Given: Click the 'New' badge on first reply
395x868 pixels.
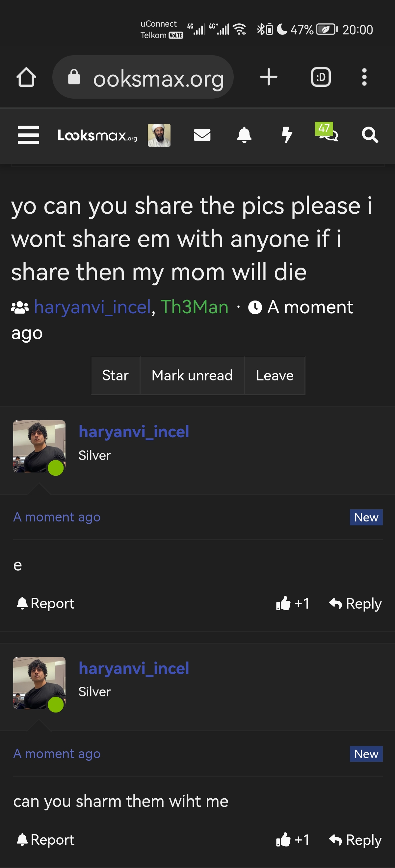Looking at the screenshot, I should 366,517.
